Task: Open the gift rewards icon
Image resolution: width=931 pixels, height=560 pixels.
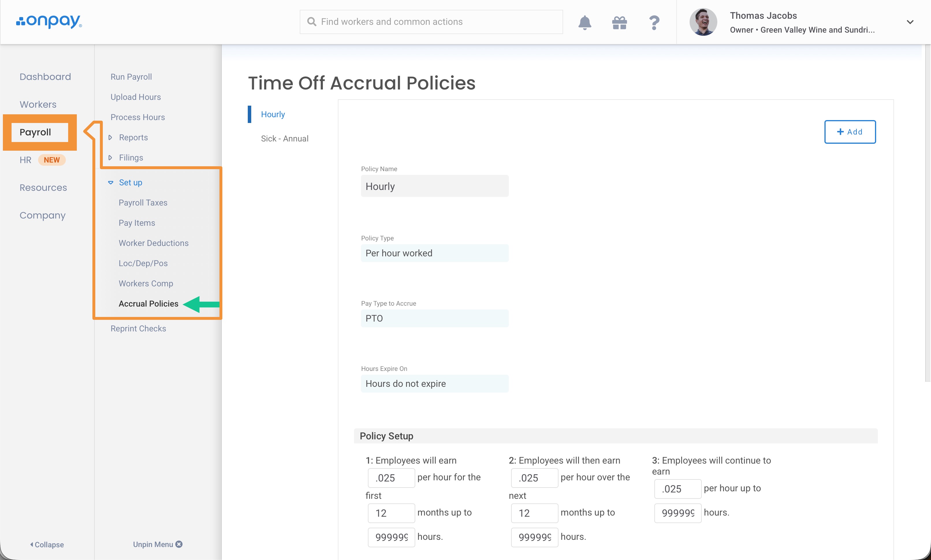Action: [x=619, y=23]
